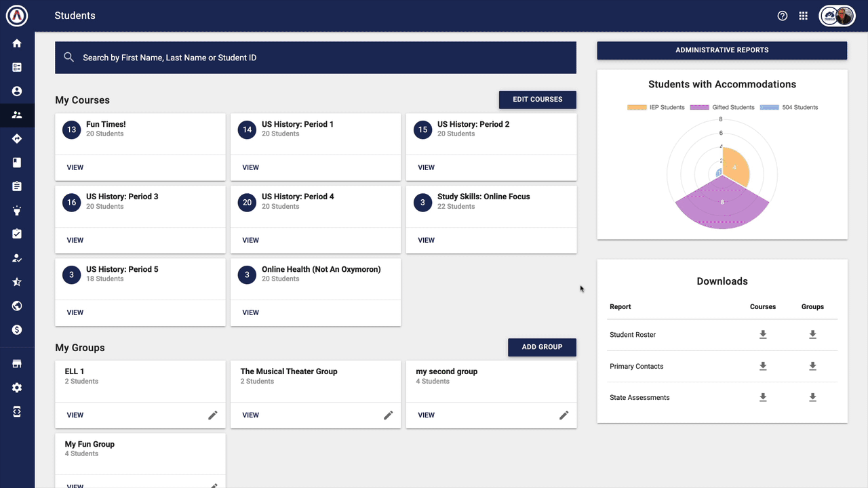
Task: Open the settings gear in the sidebar
Action: pyautogui.click(x=17, y=388)
